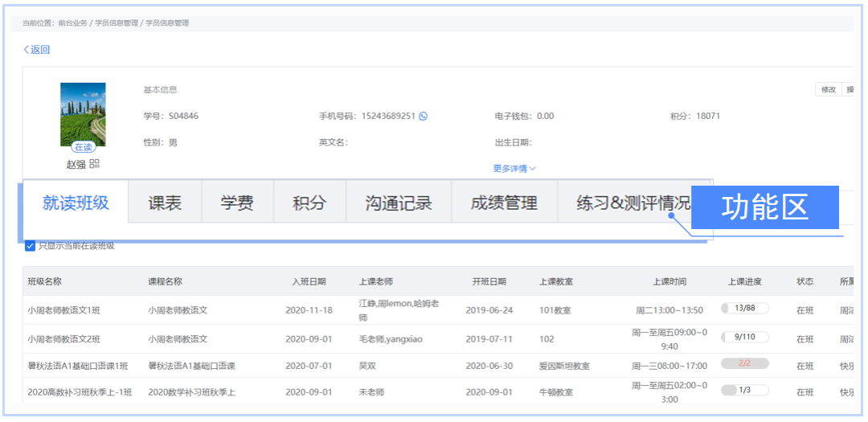Select the 积分 tab
The image size is (868, 422).
pyautogui.click(x=309, y=203)
